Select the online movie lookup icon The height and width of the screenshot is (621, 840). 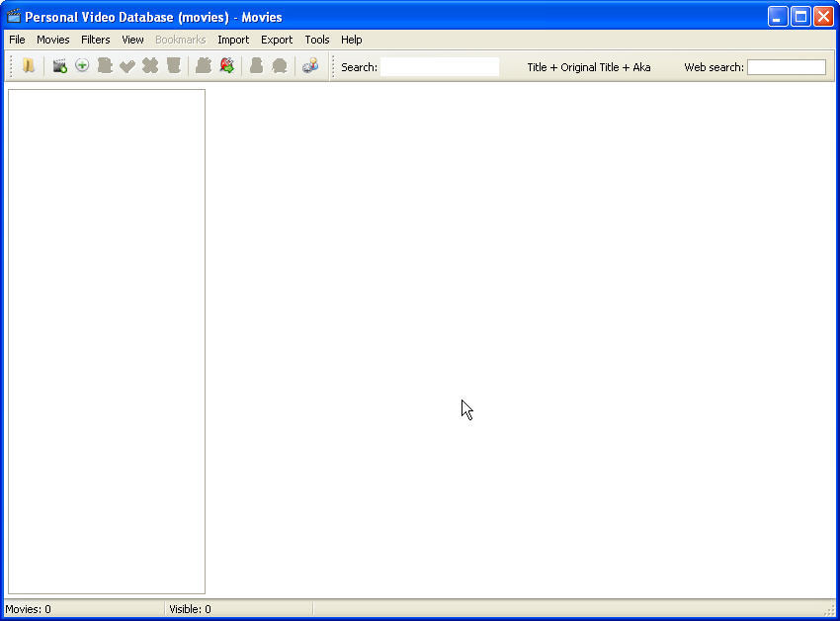(226, 66)
